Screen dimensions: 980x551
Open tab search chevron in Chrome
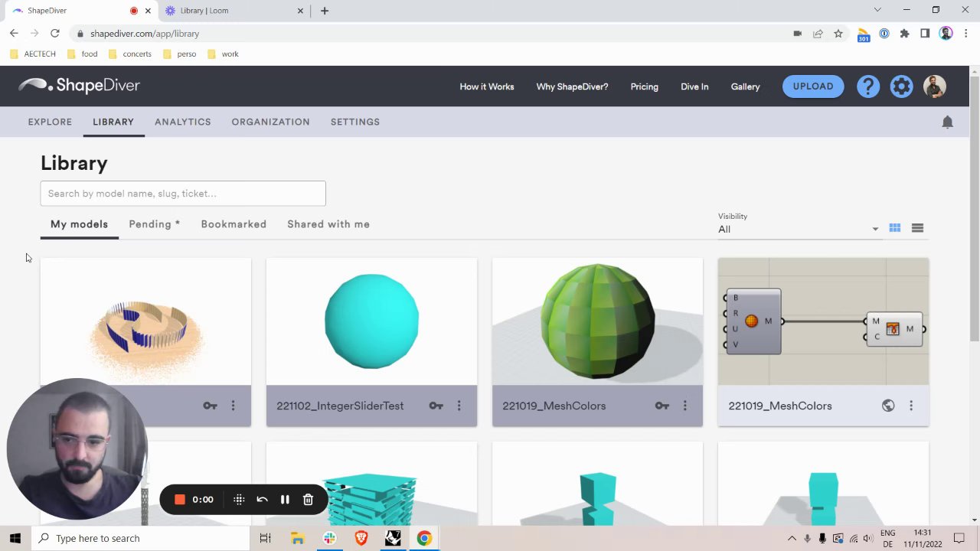point(877,10)
